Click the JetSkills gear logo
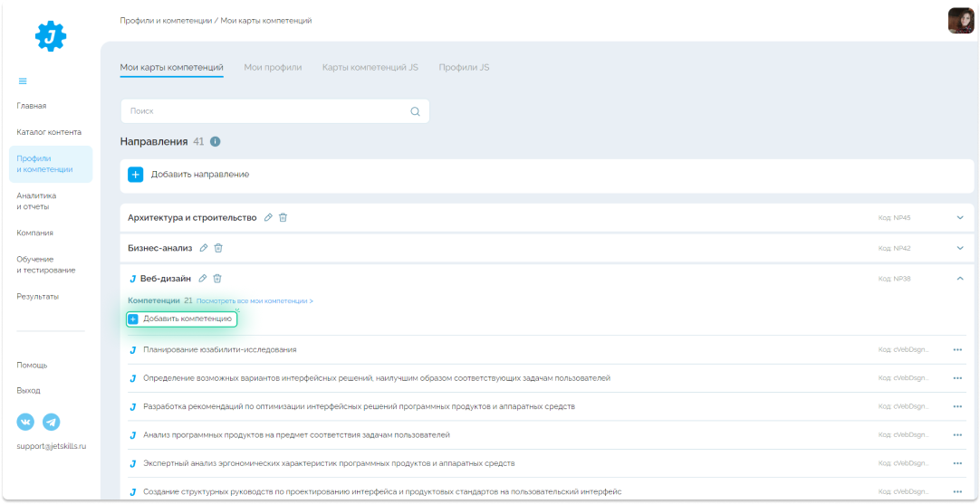 click(x=51, y=35)
